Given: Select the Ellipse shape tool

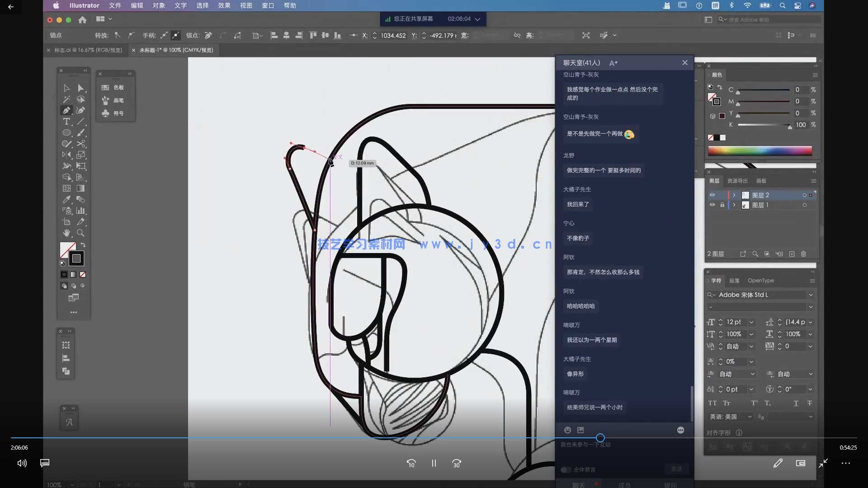Looking at the screenshot, I should click(66, 133).
